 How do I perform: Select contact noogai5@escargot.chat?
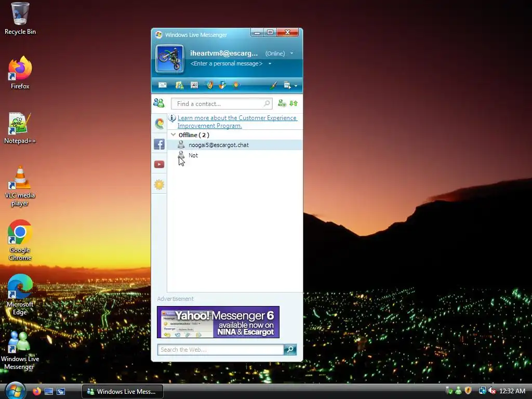234,145
